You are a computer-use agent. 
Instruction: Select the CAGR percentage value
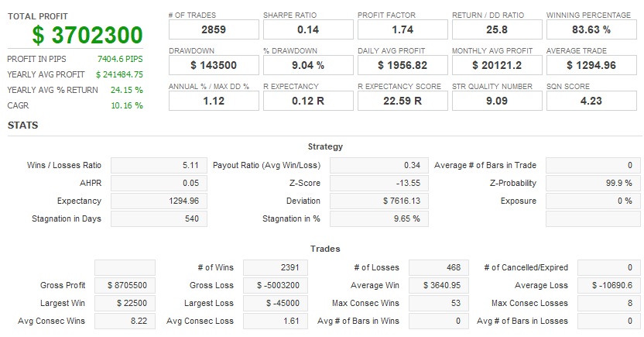pyautogui.click(x=127, y=105)
